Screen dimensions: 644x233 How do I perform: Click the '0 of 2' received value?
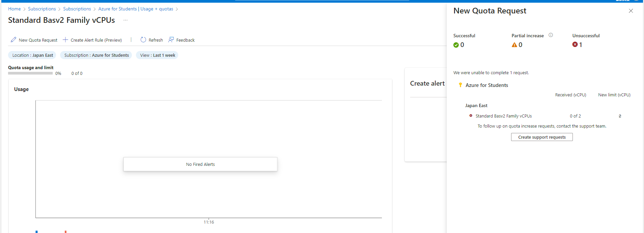click(x=575, y=116)
